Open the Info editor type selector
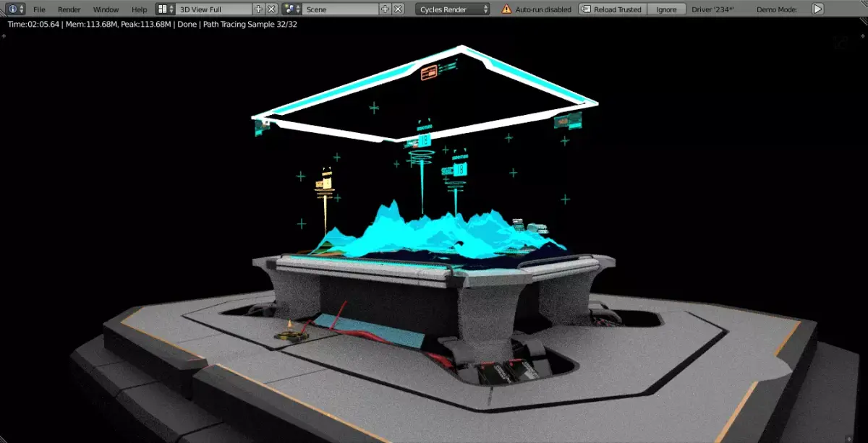The image size is (868, 443). click(16, 9)
